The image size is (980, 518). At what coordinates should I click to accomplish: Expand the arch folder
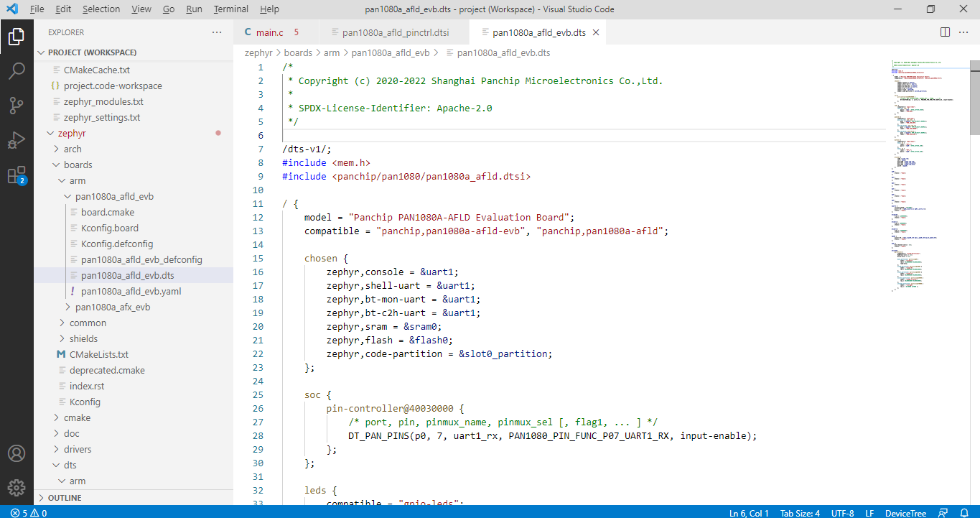(134, 149)
